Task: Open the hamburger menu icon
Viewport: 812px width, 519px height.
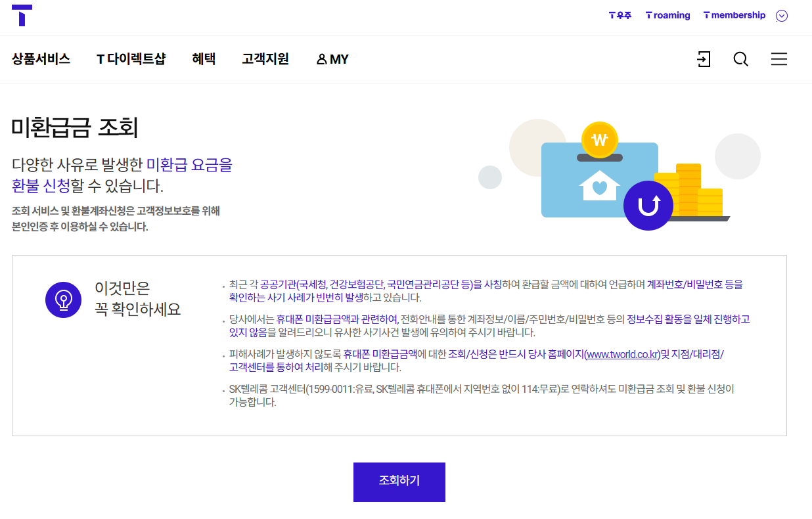Action: [x=779, y=59]
